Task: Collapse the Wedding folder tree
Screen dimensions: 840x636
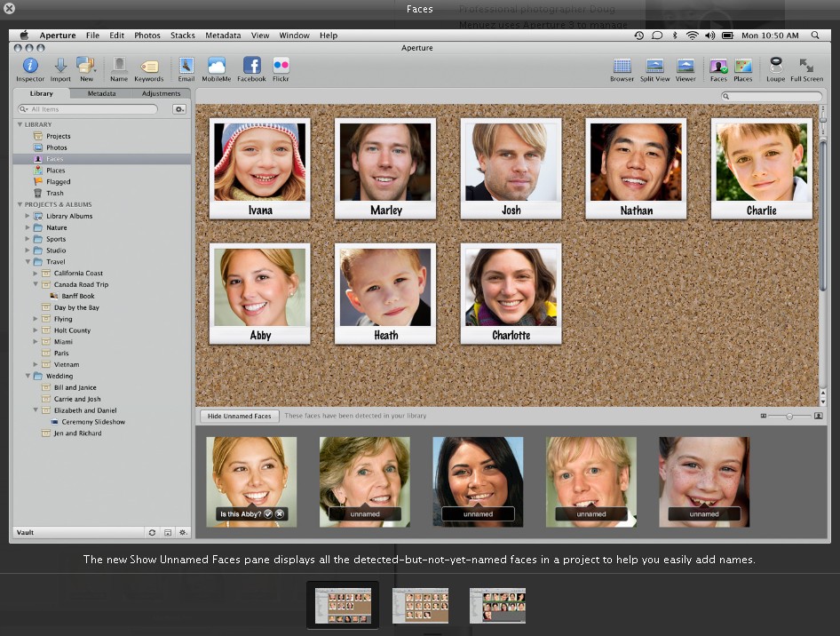Action: (28, 376)
